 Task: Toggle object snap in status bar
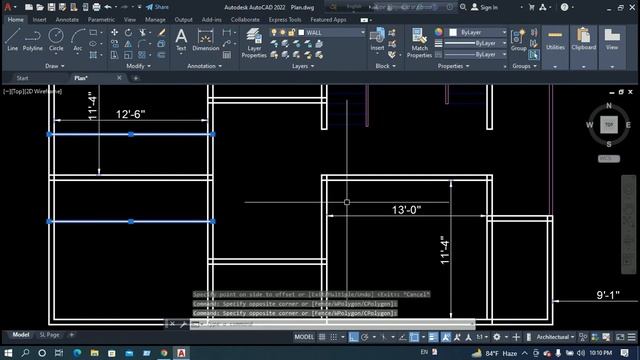(414, 337)
